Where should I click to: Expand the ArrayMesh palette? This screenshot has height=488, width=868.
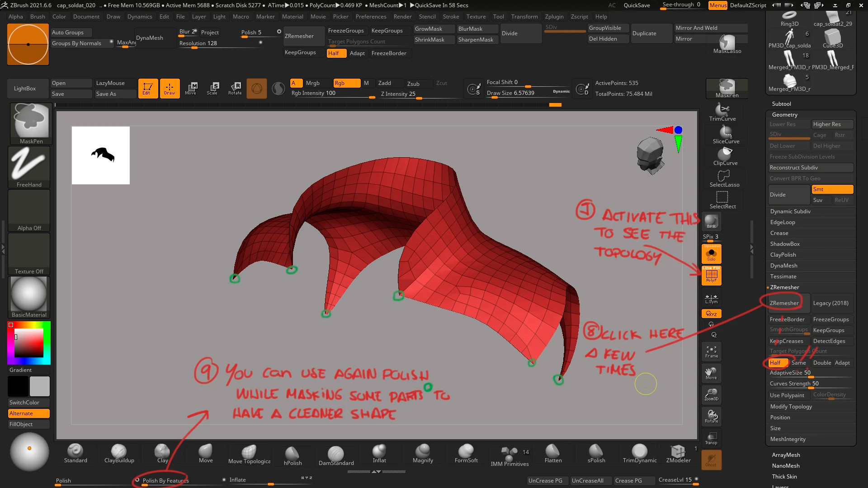[786, 455]
